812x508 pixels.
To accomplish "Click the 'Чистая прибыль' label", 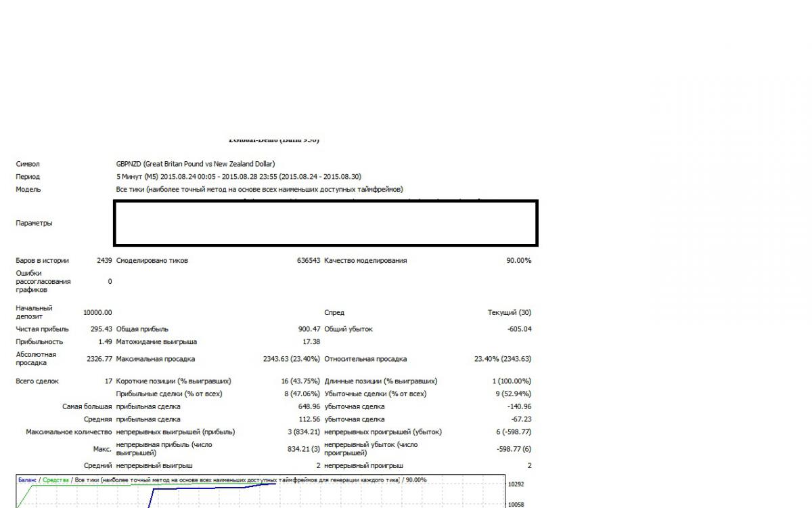I will point(42,329).
